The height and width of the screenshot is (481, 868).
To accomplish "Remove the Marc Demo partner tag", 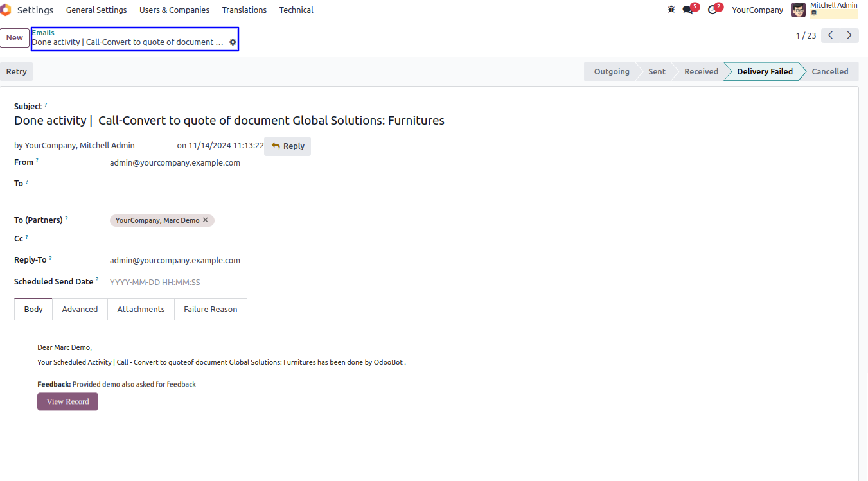I will (206, 220).
